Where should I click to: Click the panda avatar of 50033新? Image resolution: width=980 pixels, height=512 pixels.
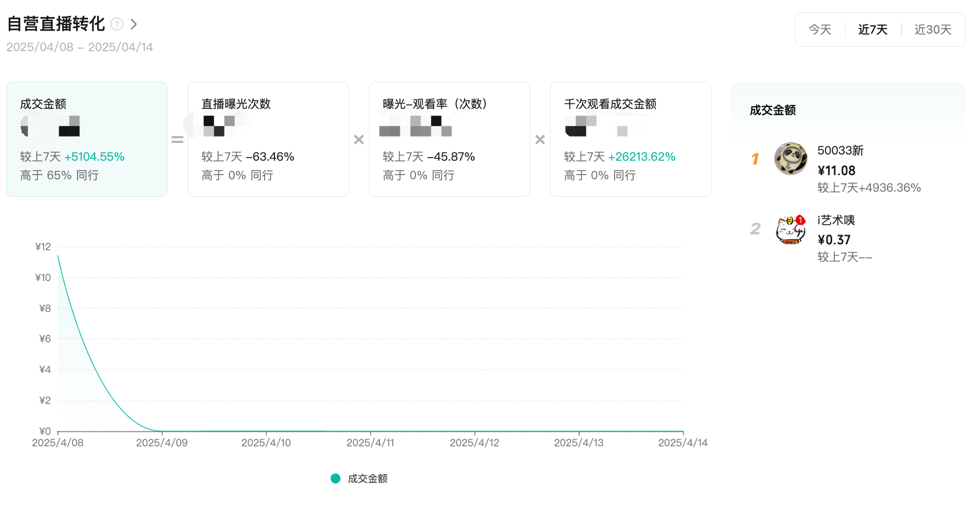coord(790,159)
